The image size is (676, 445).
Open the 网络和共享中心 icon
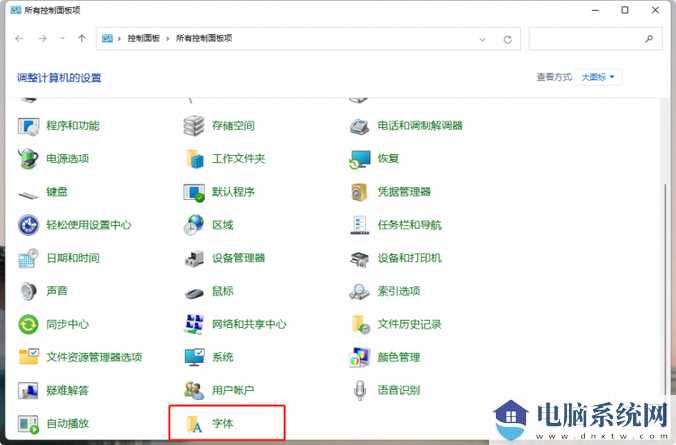194,324
